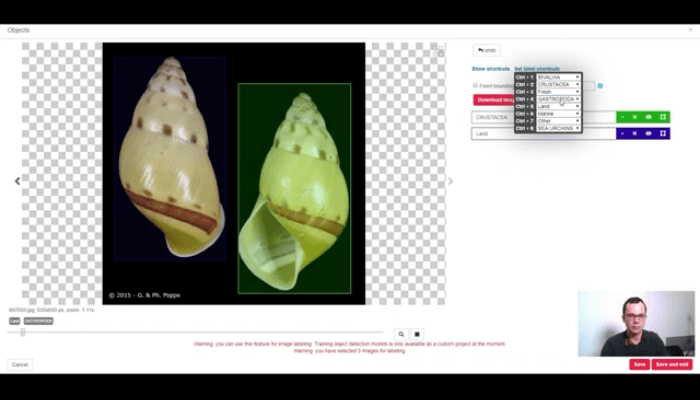The width and height of the screenshot is (700, 400).
Task: Click Save and exit button
Action: pyautogui.click(x=672, y=364)
